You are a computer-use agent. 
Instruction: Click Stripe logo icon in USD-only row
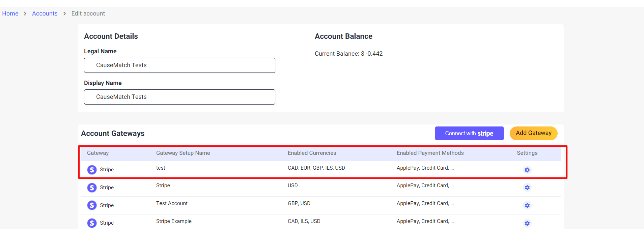click(92, 188)
